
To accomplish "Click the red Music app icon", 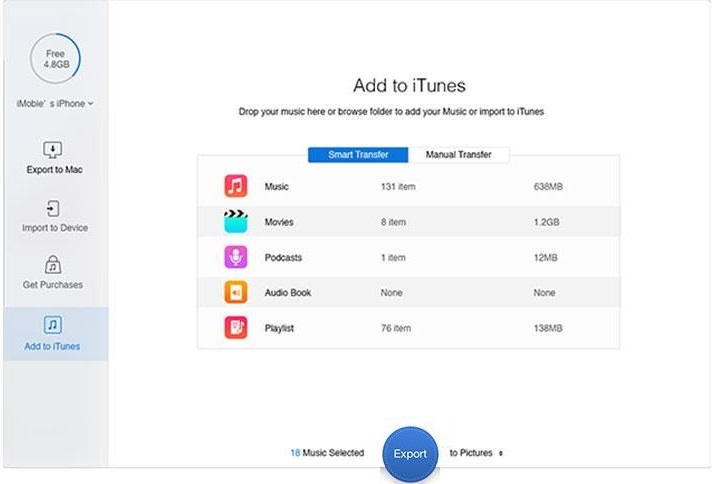I will coord(236,186).
